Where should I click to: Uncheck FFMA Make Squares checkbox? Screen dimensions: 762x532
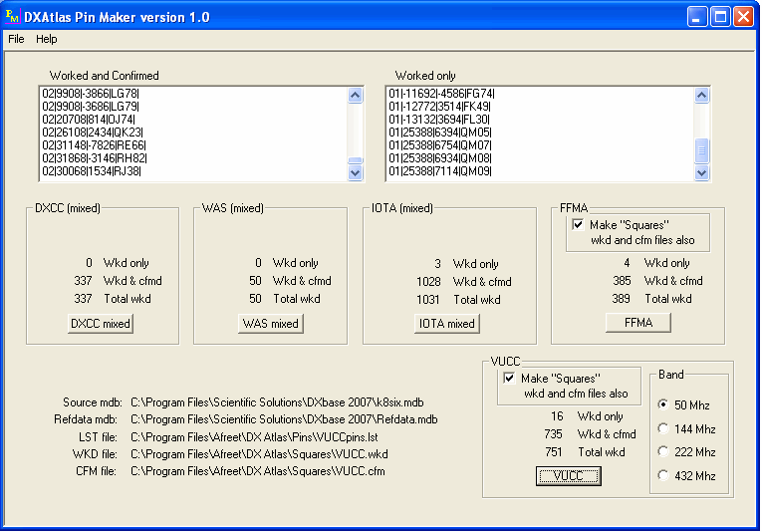(x=578, y=225)
